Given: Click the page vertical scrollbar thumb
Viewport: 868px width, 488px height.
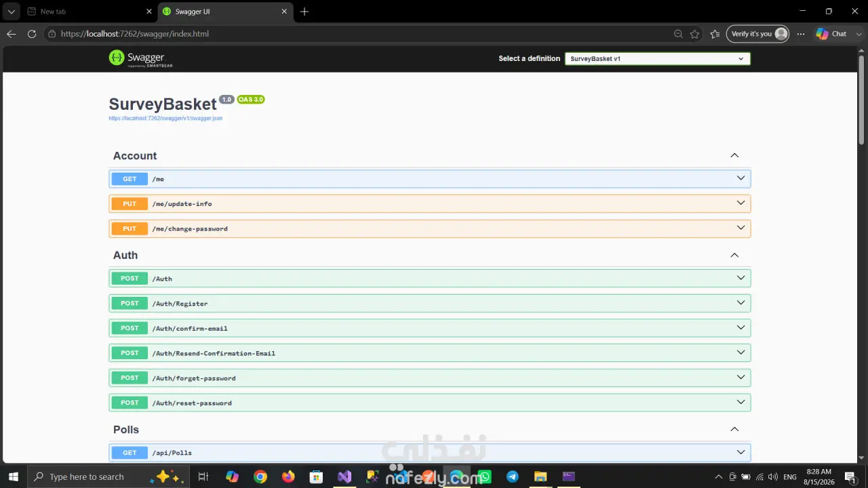Looking at the screenshot, I should tap(862, 99).
